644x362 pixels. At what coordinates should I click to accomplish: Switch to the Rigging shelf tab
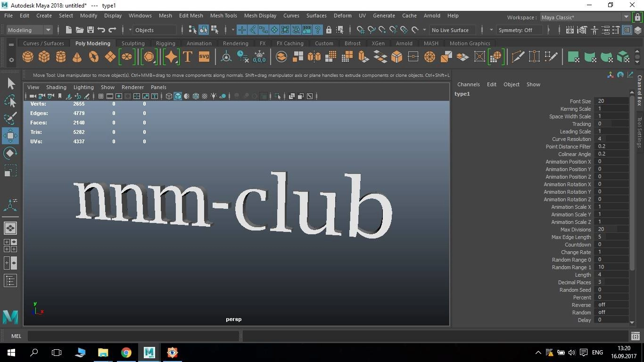(165, 43)
